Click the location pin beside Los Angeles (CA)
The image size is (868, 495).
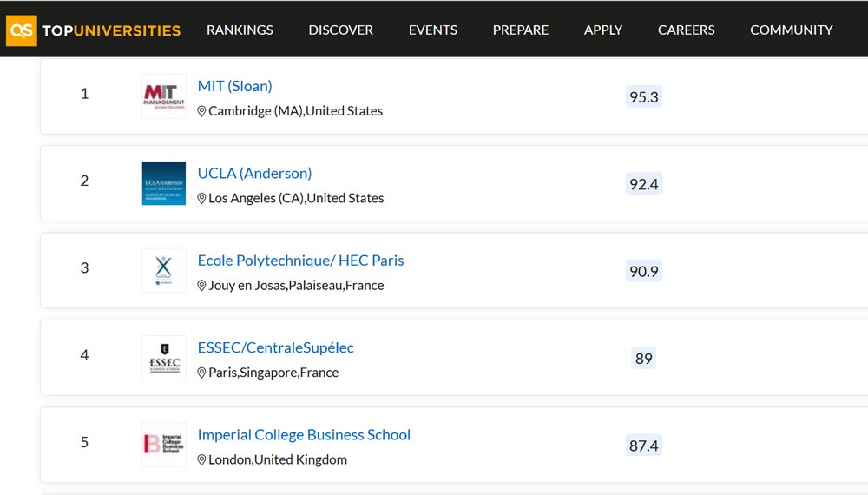tap(201, 198)
